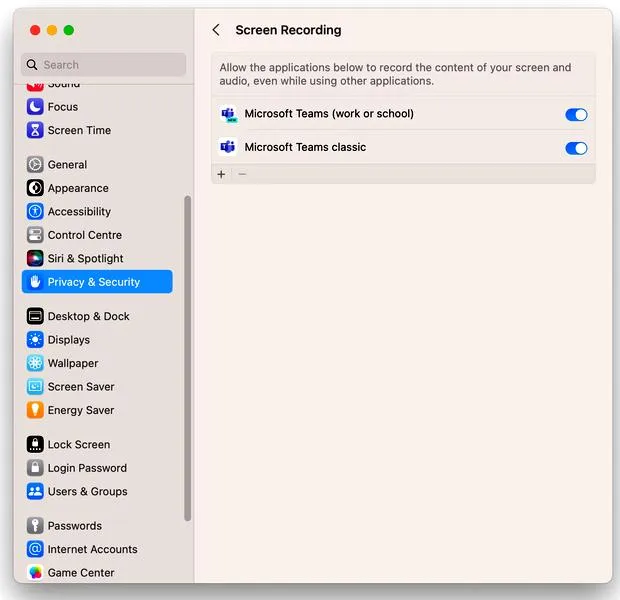Add an application with the plus button

click(221, 174)
